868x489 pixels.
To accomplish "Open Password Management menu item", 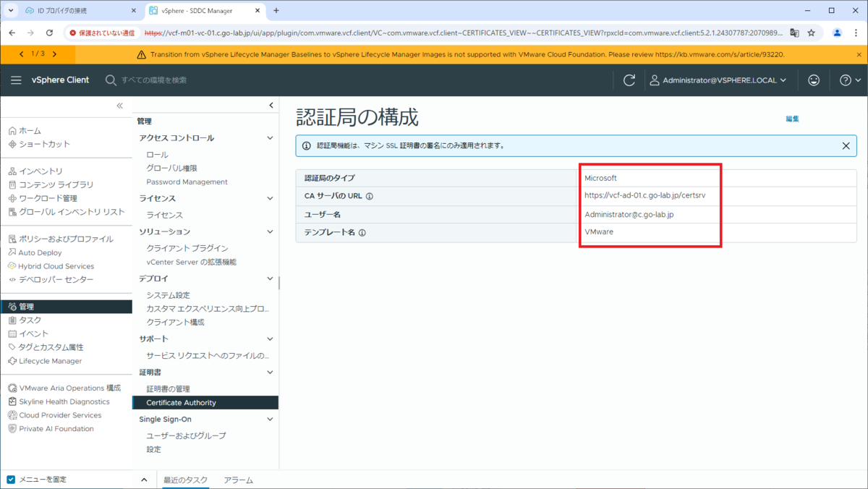I will (187, 182).
